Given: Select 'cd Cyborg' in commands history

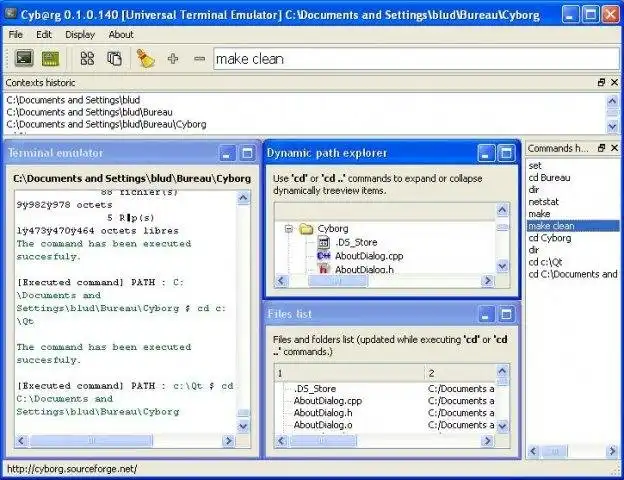Looking at the screenshot, I should click(550, 238).
